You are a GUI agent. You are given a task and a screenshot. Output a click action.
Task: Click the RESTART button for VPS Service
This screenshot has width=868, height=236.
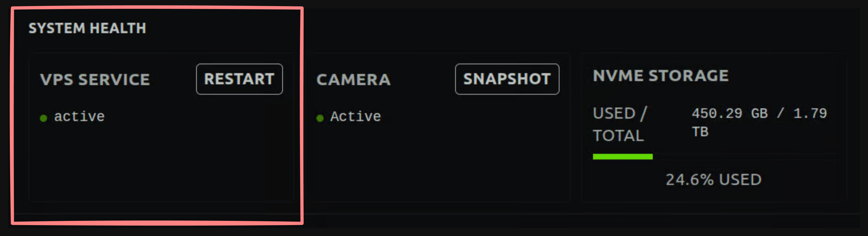point(239,79)
